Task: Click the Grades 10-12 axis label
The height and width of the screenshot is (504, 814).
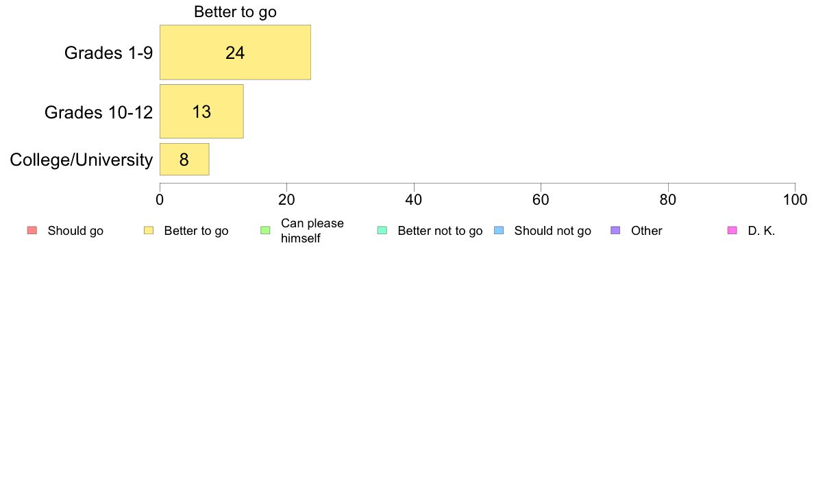Action: (x=99, y=112)
